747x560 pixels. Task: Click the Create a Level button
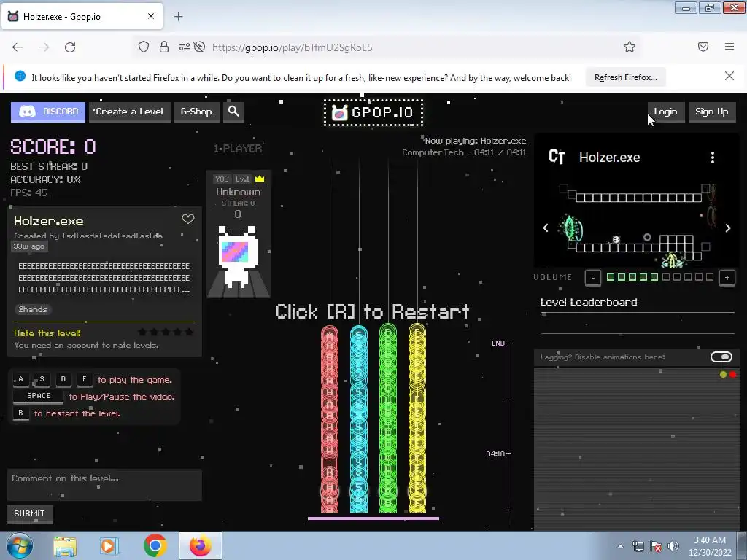click(129, 112)
